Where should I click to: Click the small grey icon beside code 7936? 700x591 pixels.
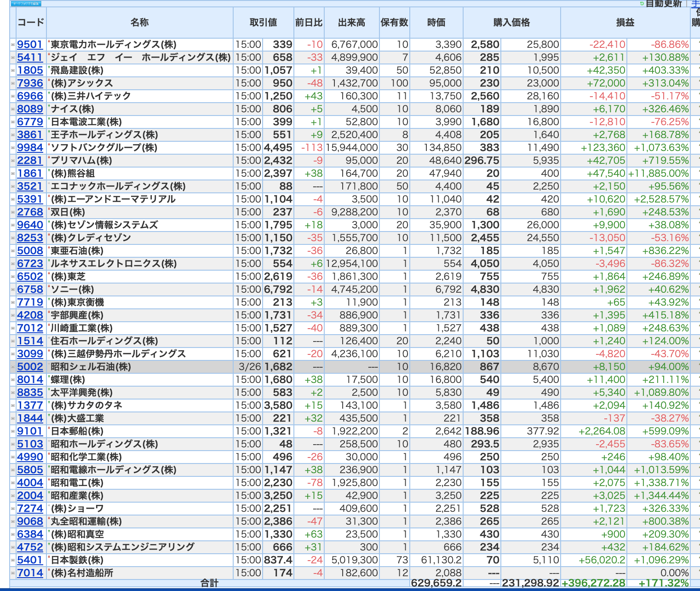[13, 83]
